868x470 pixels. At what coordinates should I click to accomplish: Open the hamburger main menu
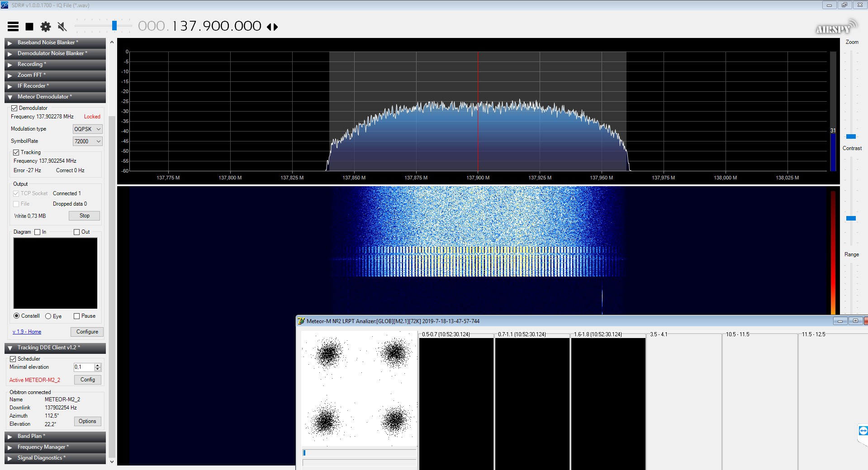pyautogui.click(x=13, y=27)
